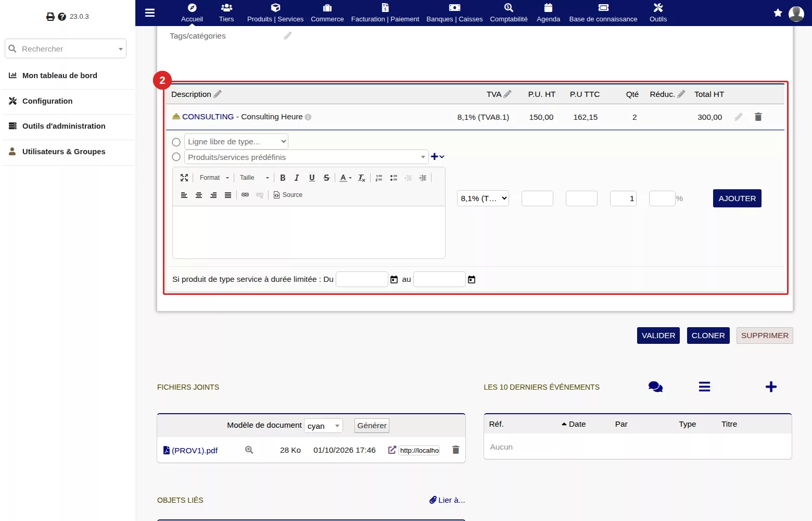Open the events conversation view icon
The width and height of the screenshot is (812, 521).
tap(656, 387)
